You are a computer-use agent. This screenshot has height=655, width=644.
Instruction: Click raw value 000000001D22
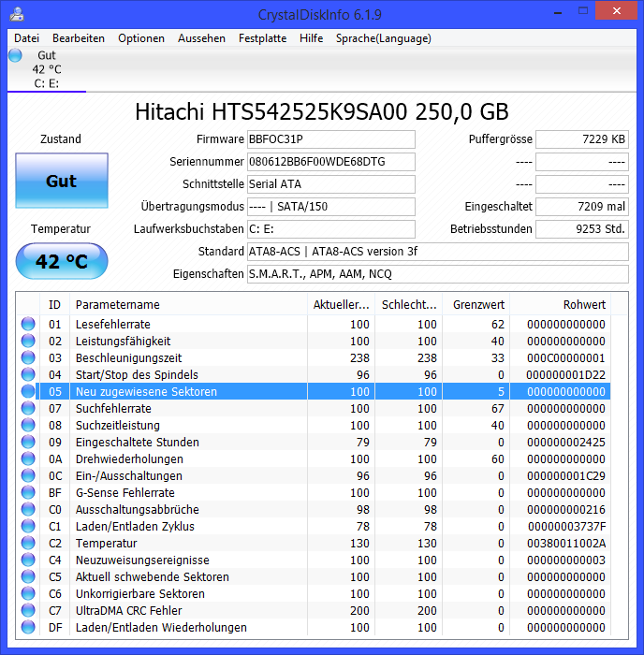tap(566, 374)
